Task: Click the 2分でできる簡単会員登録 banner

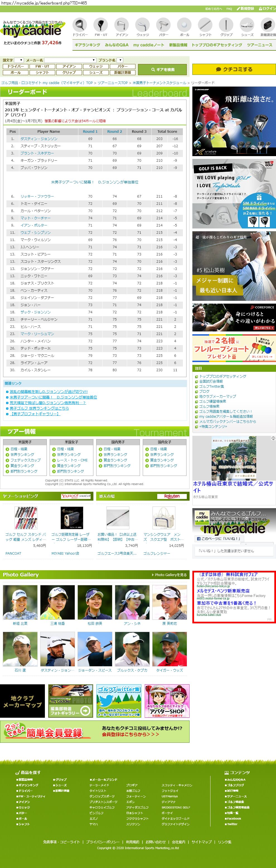Action: (x=95, y=731)
